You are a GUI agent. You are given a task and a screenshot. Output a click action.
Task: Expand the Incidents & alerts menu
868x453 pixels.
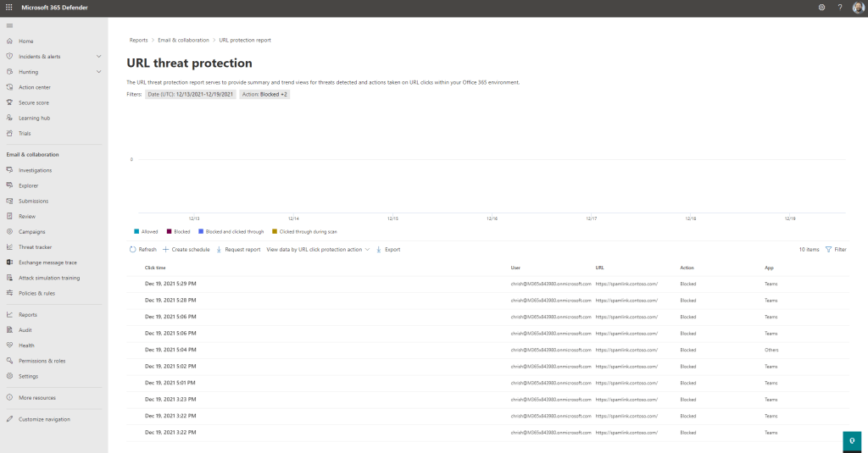click(99, 57)
